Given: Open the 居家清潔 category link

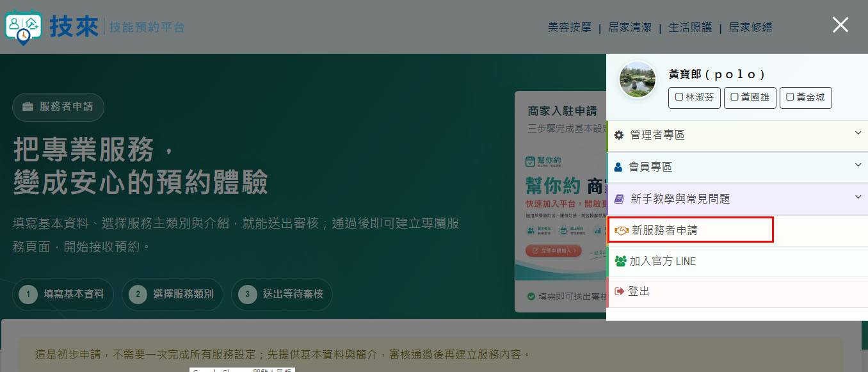Looking at the screenshot, I should click(x=630, y=28).
